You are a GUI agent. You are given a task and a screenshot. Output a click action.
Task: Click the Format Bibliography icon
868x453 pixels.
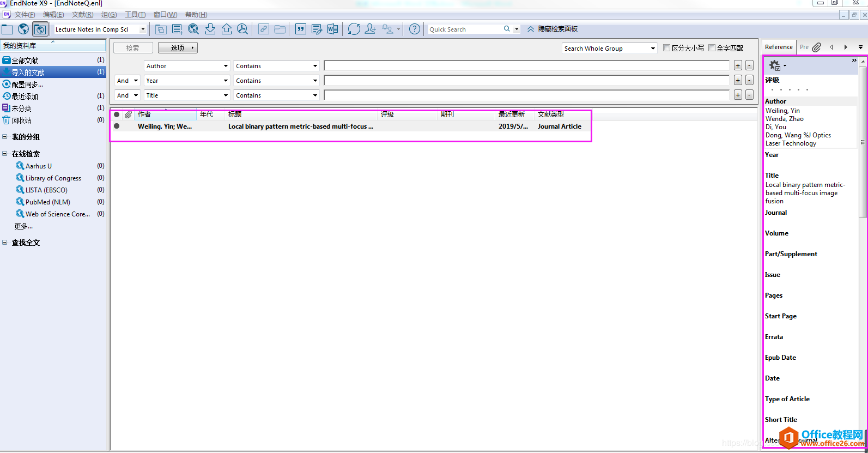click(x=317, y=29)
